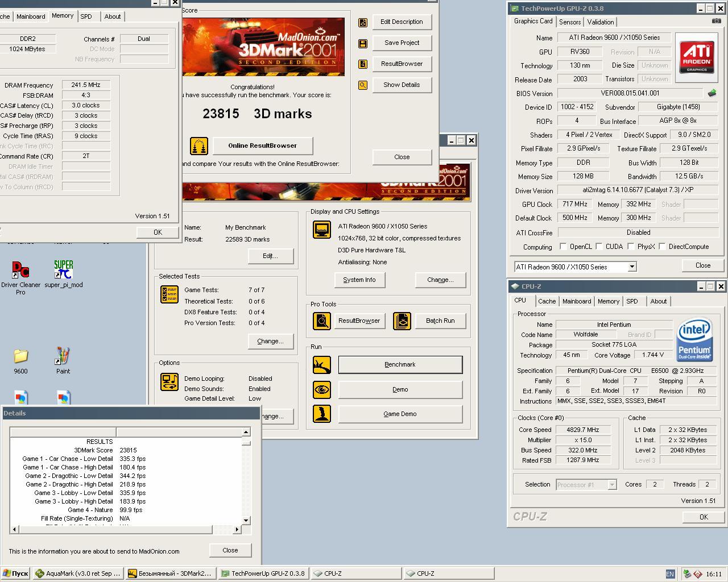Click the System Info button
This screenshot has height=582, width=728.
tap(359, 280)
